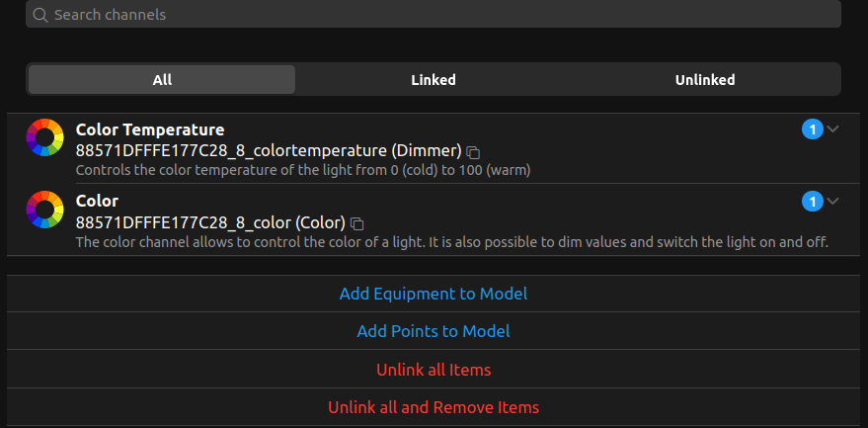Switch to the Linked filter tab

tap(434, 80)
